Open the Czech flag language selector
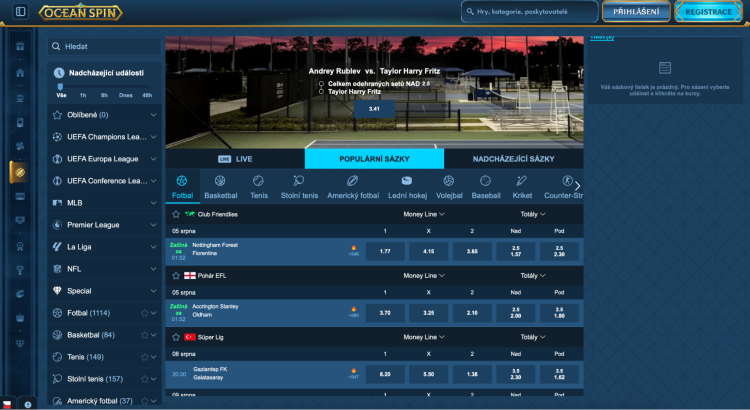 click(x=7, y=404)
